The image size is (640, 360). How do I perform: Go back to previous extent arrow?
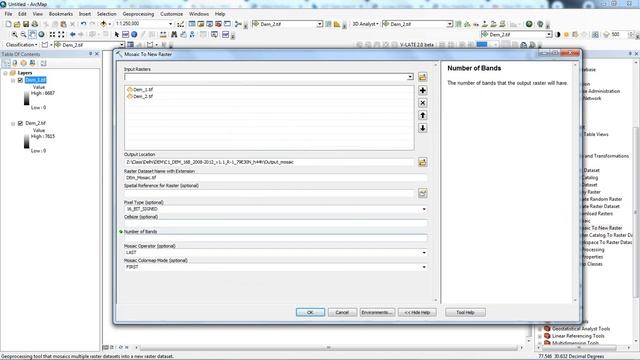tap(72, 35)
